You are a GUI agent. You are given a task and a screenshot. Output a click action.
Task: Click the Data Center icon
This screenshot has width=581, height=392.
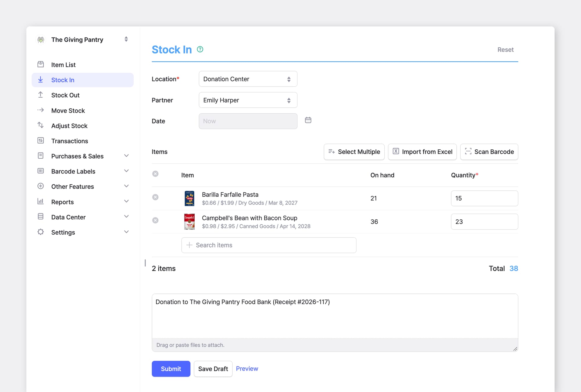coord(41,216)
